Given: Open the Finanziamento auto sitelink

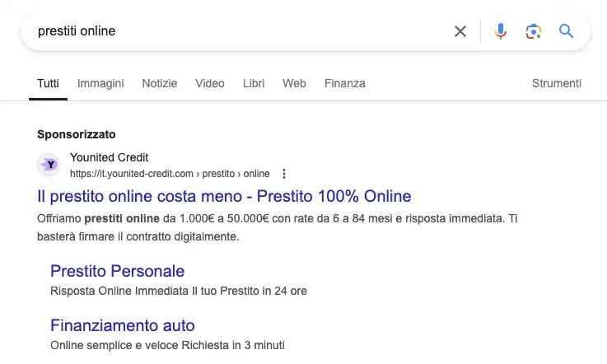Looking at the screenshot, I should coord(123,325).
